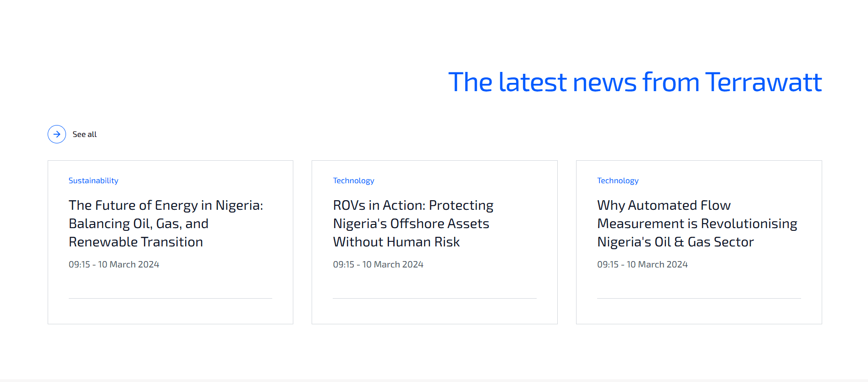Open the 'See all' news link
Image resolution: width=868 pixels, height=382 pixels.
click(85, 134)
